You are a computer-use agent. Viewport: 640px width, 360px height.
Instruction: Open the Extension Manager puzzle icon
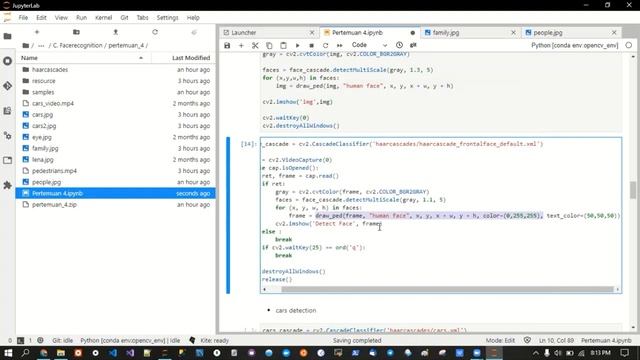[x=7, y=185]
